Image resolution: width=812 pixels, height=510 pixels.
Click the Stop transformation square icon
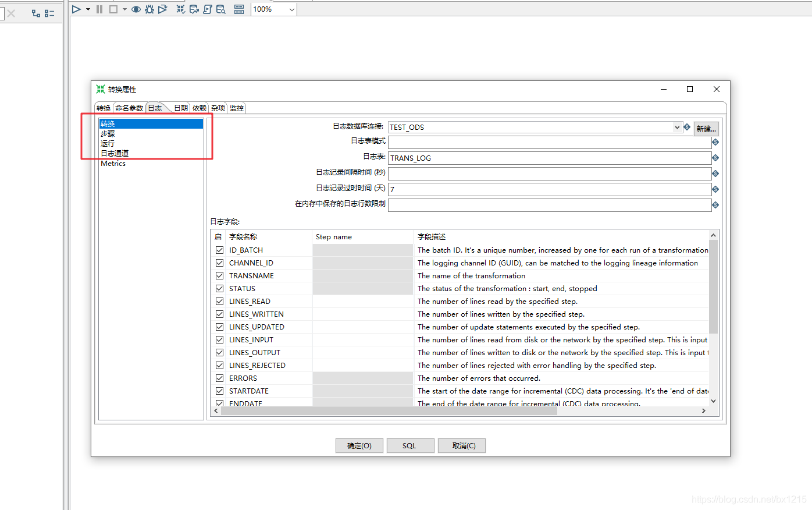tap(113, 9)
